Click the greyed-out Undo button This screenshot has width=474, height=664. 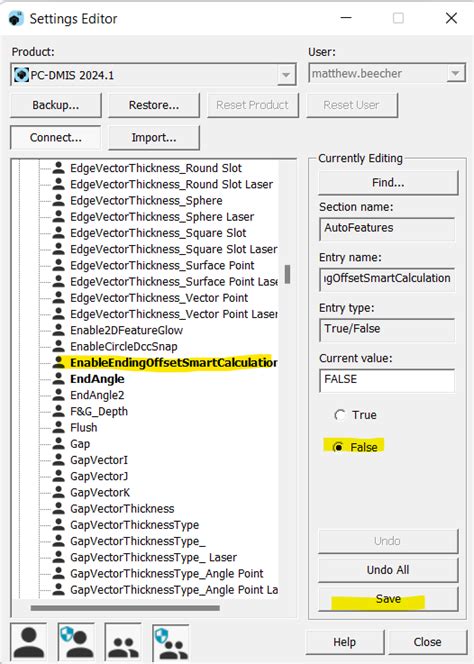coord(388,541)
